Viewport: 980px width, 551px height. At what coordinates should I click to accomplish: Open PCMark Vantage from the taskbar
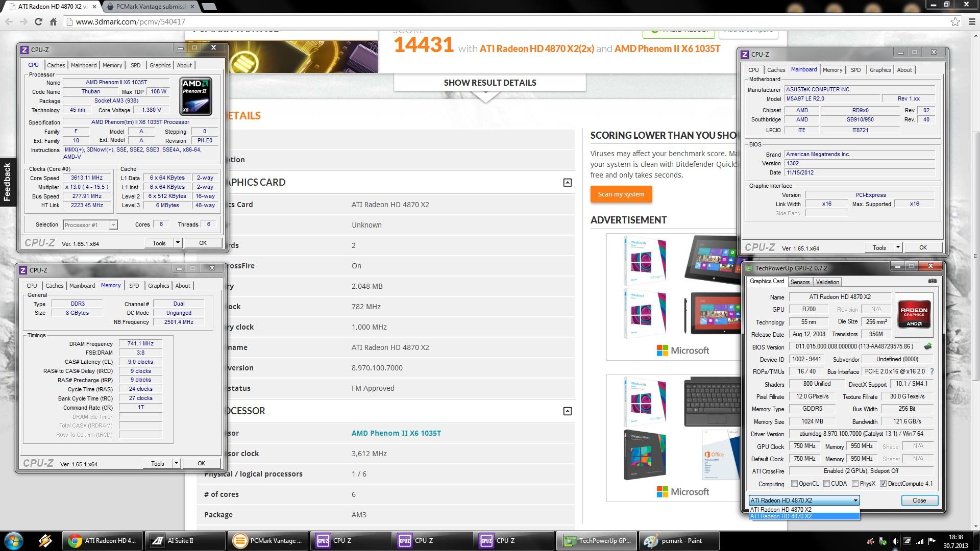coord(267,540)
